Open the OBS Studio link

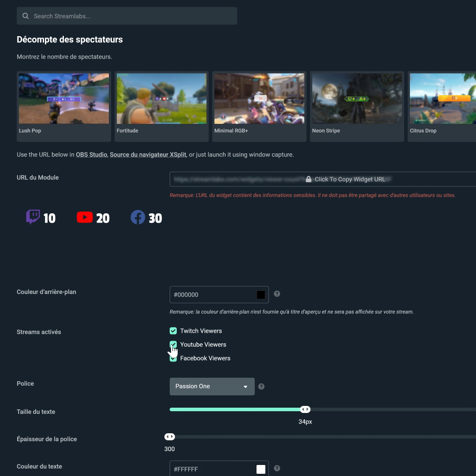(91, 155)
